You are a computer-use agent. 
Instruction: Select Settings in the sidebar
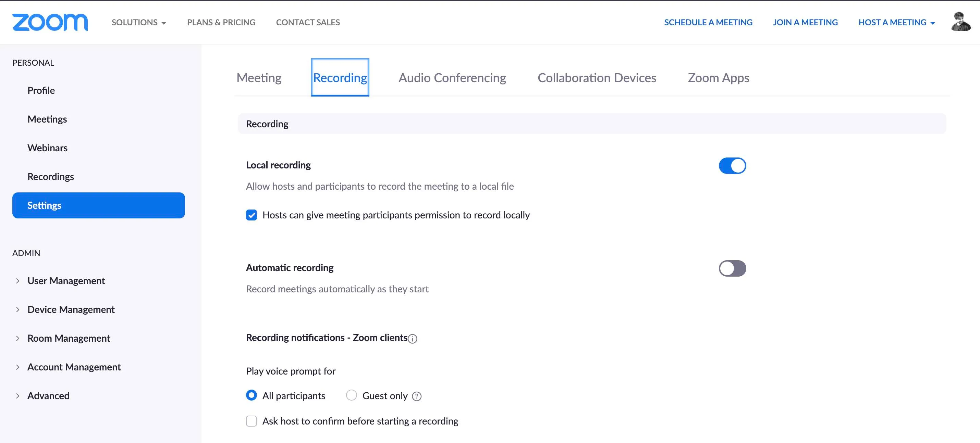point(99,205)
